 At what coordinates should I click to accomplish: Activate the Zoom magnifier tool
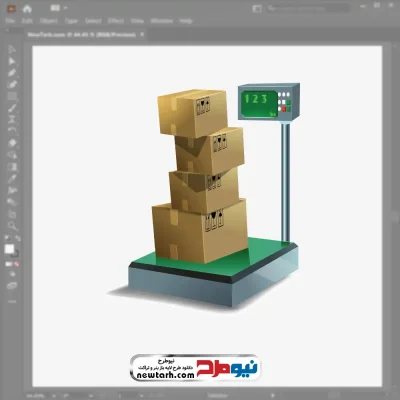[12, 226]
